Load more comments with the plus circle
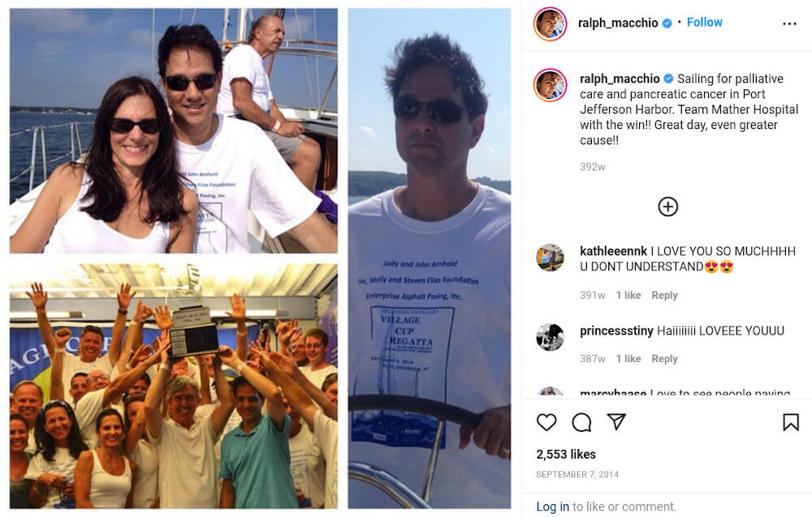The image size is (812, 518). [x=668, y=207]
